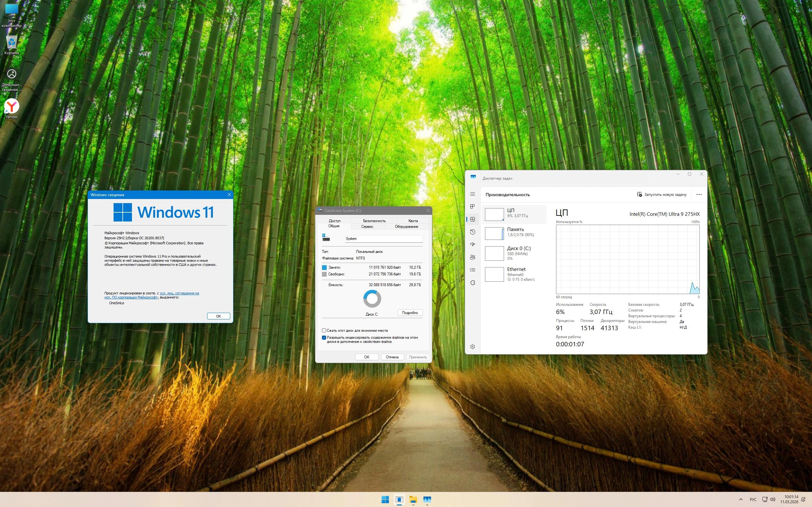Check 'Сжать этот диск' compress checkbox
812x507 pixels.
point(324,331)
